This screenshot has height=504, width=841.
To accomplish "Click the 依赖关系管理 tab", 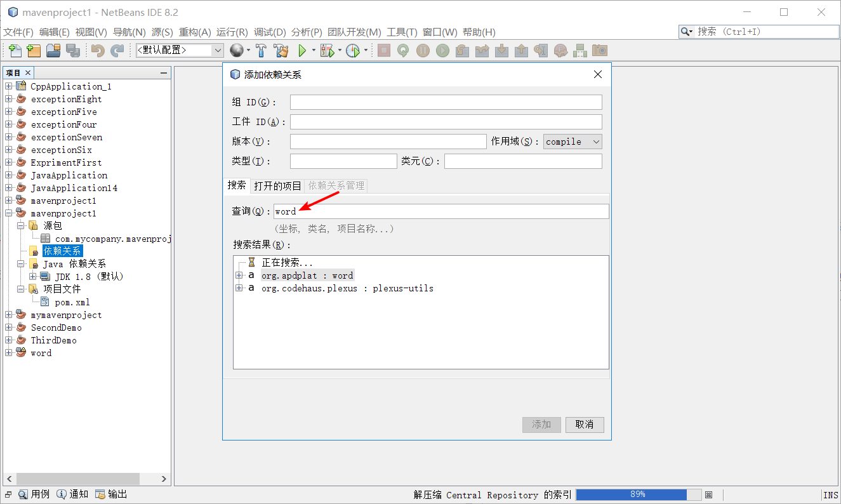I will tap(336, 185).
